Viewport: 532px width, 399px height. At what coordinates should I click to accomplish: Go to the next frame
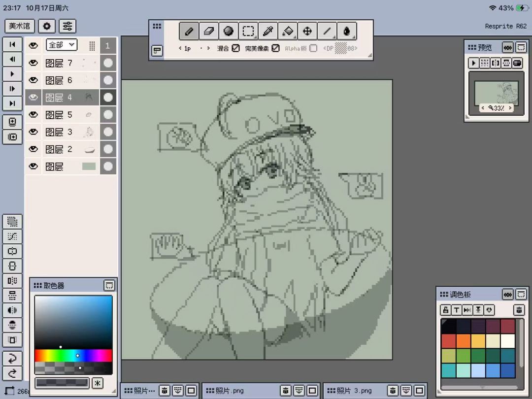[12, 89]
